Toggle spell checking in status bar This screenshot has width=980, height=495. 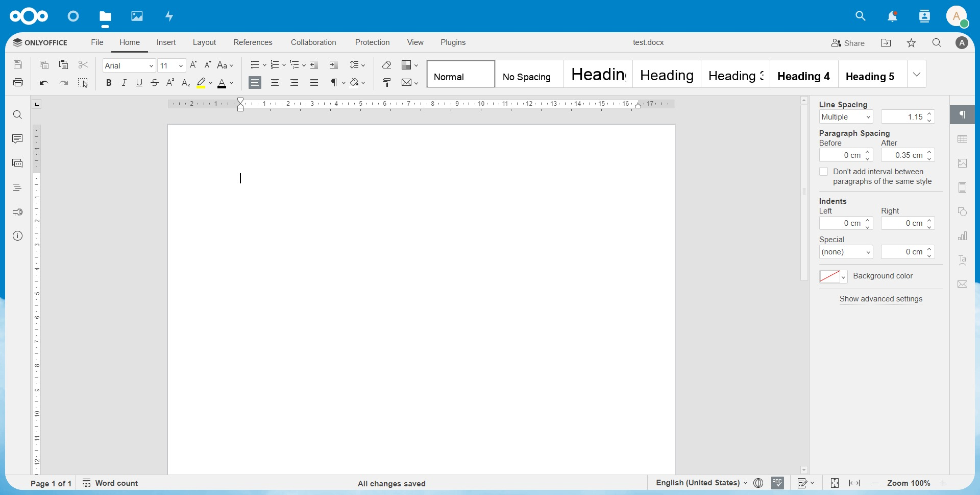(778, 483)
